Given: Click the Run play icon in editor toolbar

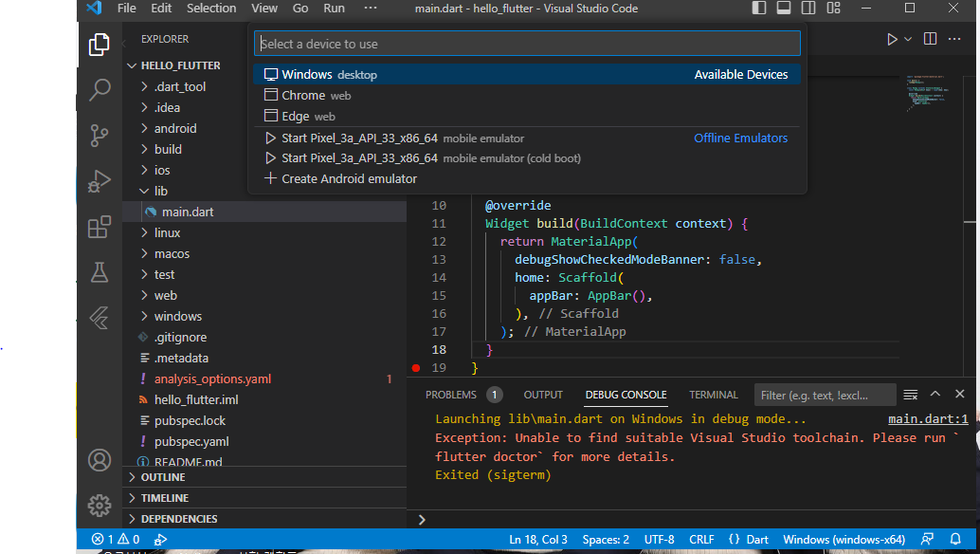Looking at the screenshot, I should click(891, 40).
